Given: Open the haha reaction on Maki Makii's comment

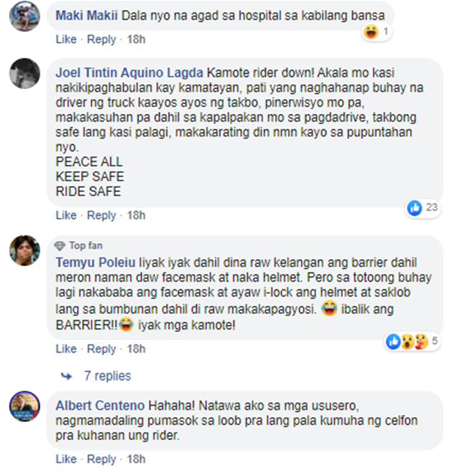Looking at the screenshot, I should 371,31.
